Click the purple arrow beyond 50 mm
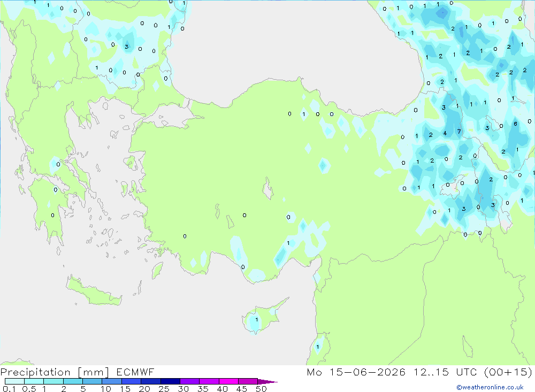The width and height of the screenshot is (535, 392). [267, 382]
